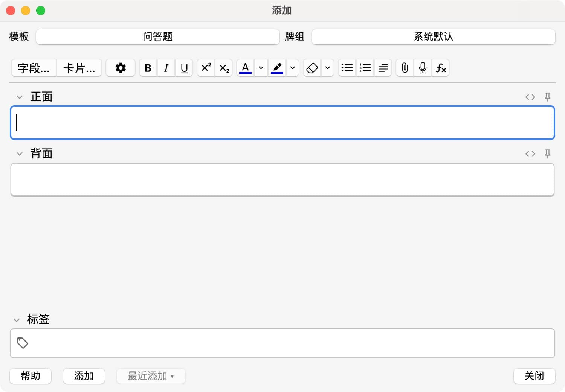Apply italic formatting
Image resolution: width=565 pixels, height=392 pixels.
[166, 68]
